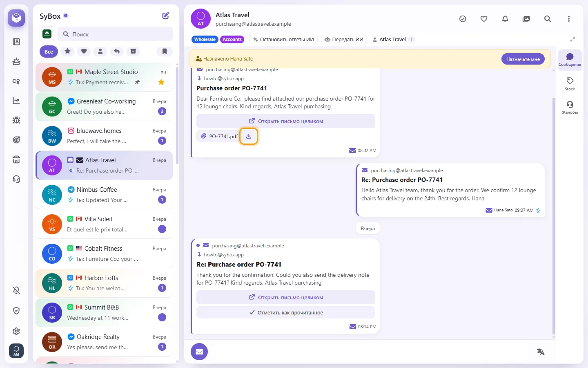588x368 pixels.
Task: Filter chats by replied arrow
Action: click(x=117, y=51)
